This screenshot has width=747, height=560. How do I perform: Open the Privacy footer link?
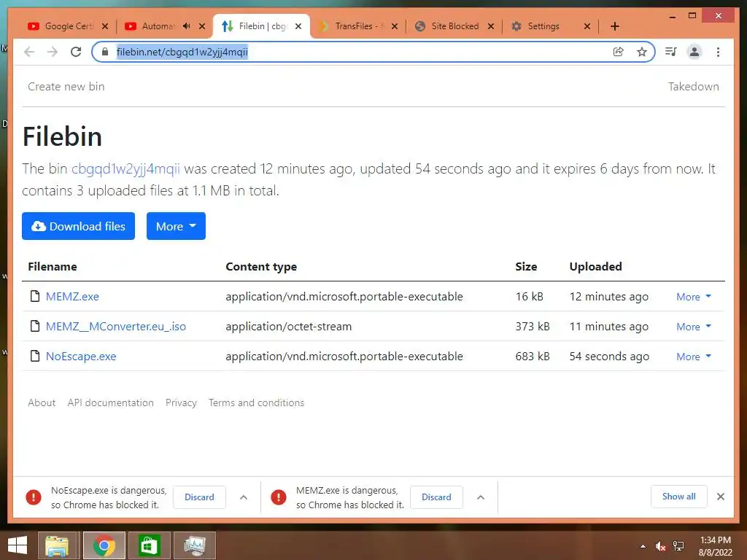click(181, 402)
